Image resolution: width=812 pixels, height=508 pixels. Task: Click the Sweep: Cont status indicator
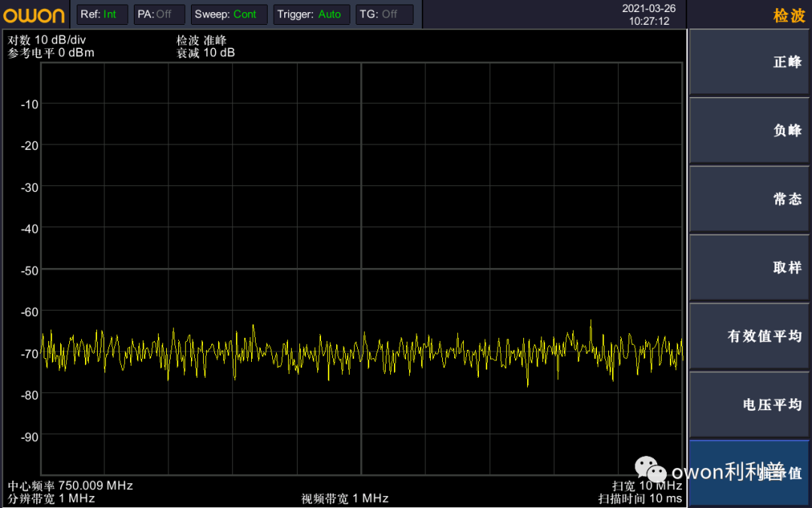click(x=229, y=14)
